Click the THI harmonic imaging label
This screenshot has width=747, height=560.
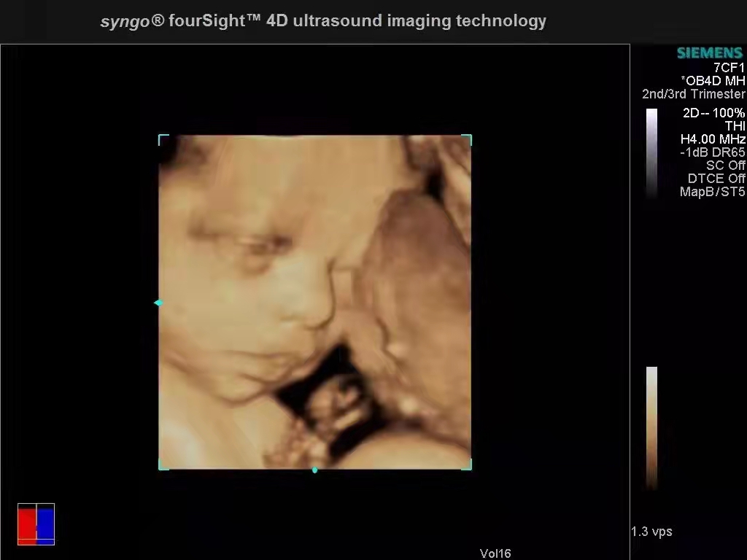tap(735, 126)
